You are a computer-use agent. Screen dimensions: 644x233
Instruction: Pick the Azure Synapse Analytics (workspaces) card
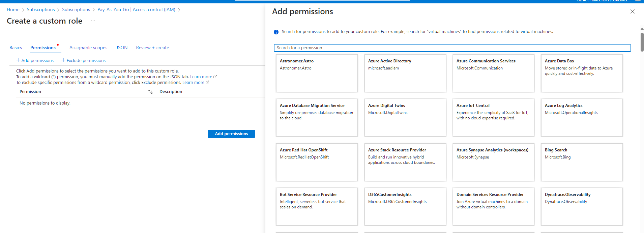click(494, 162)
